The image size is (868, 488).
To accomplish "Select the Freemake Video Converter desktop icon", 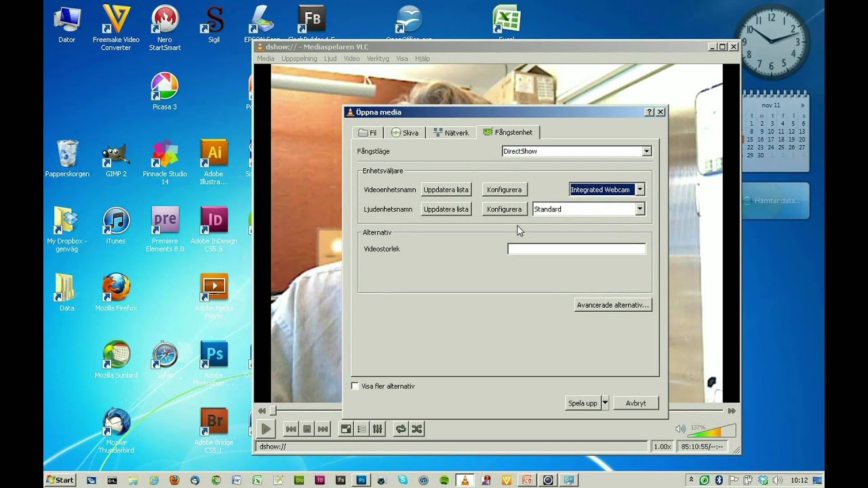I will point(116,27).
